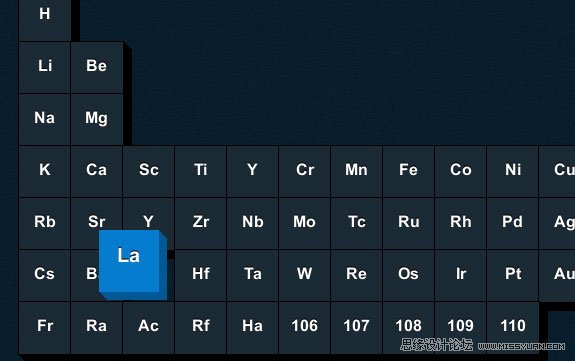
Task: Pick the Na element tile
Action: coord(45,119)
